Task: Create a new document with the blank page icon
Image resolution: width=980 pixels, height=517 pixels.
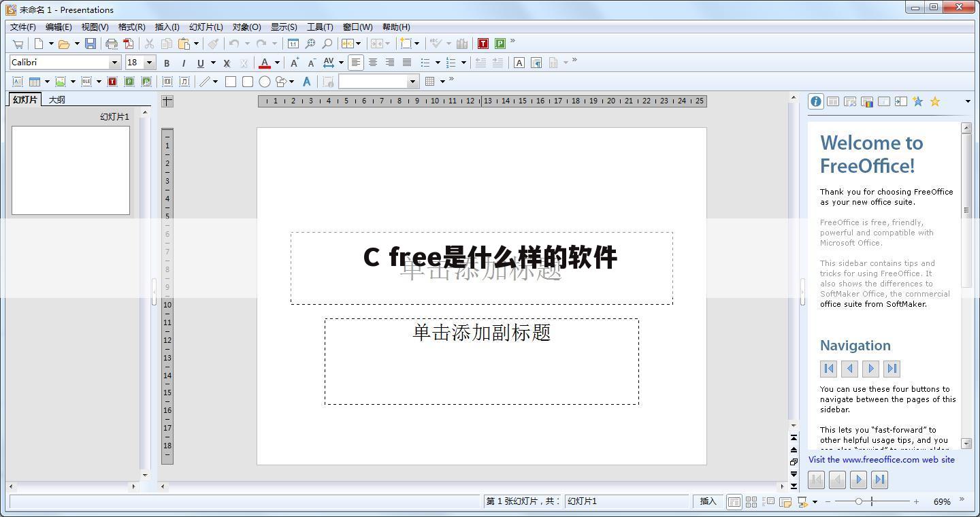Action: [39, 44]
